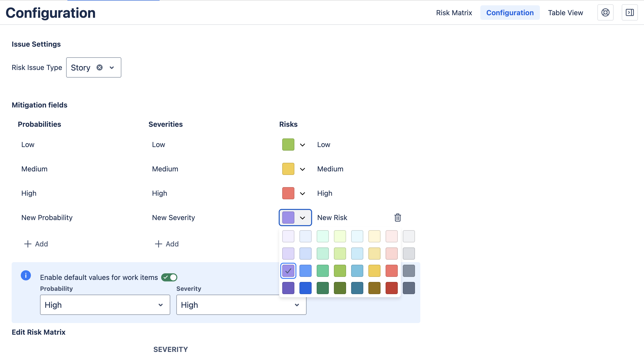
Task: Click the help lifebuoy icon
Action: click(x=605, y=12)
